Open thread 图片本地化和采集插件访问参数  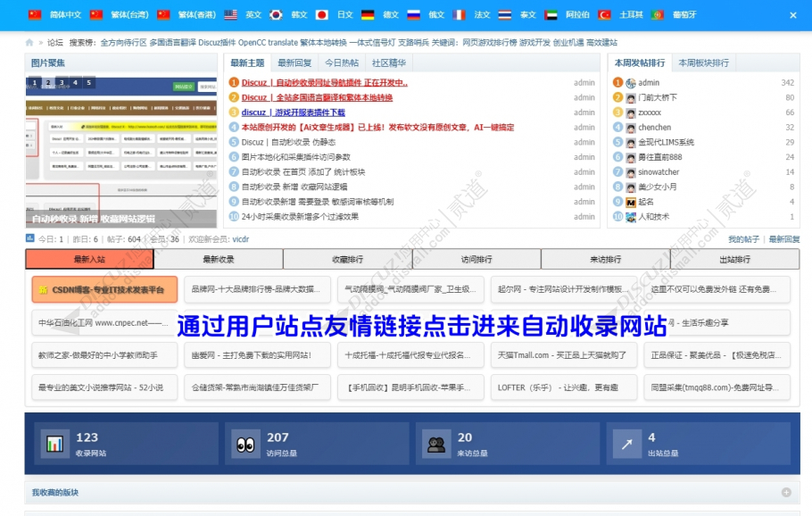coord(296,157)
